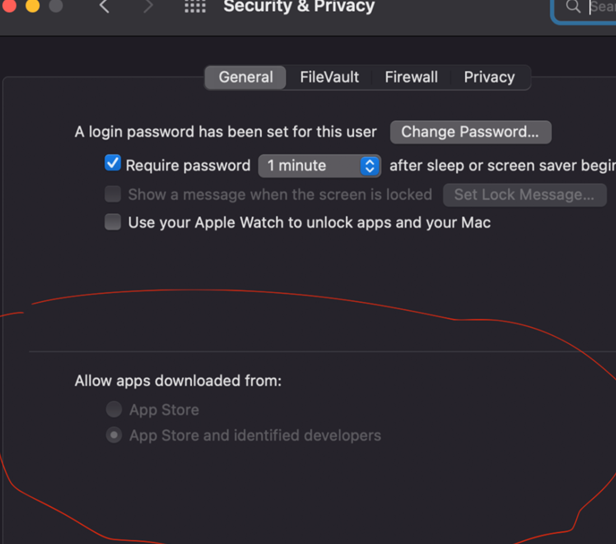616x544 pixels.
Task: Click the Change Password button
Action: (470, 132)
